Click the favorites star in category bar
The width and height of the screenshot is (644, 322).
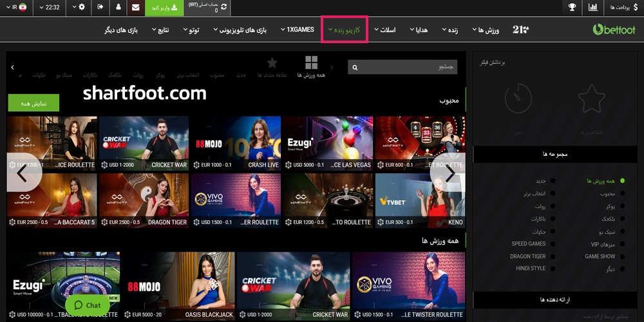[272, 62]
